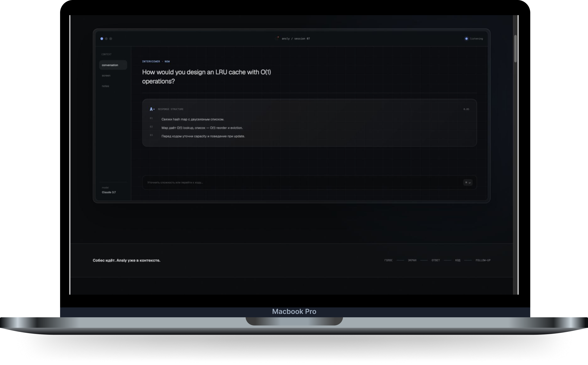Switch to the screen context tab
Image resolution: width=588 pixels, height=365 pixels.
tap(106, 76)
